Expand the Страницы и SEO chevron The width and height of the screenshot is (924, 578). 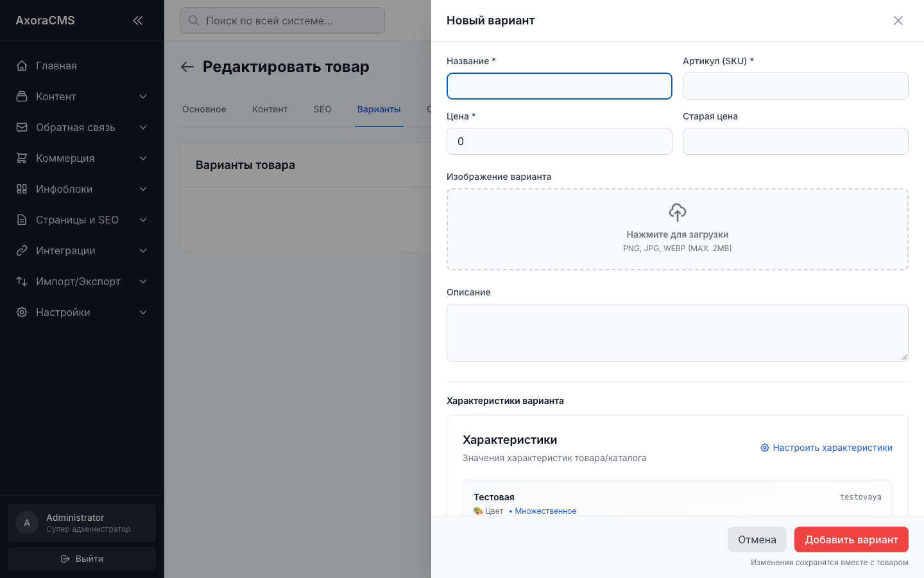point(143,220)
